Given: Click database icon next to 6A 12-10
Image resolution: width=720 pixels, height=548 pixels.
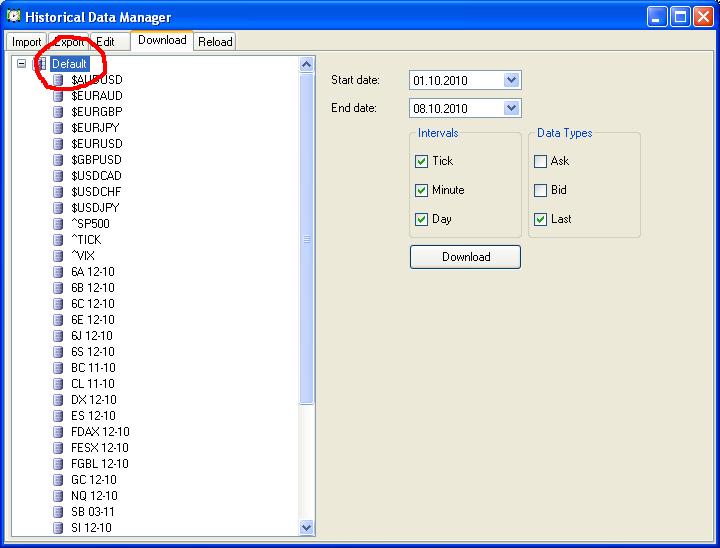Looking at the screenshot, I should 58,272.
